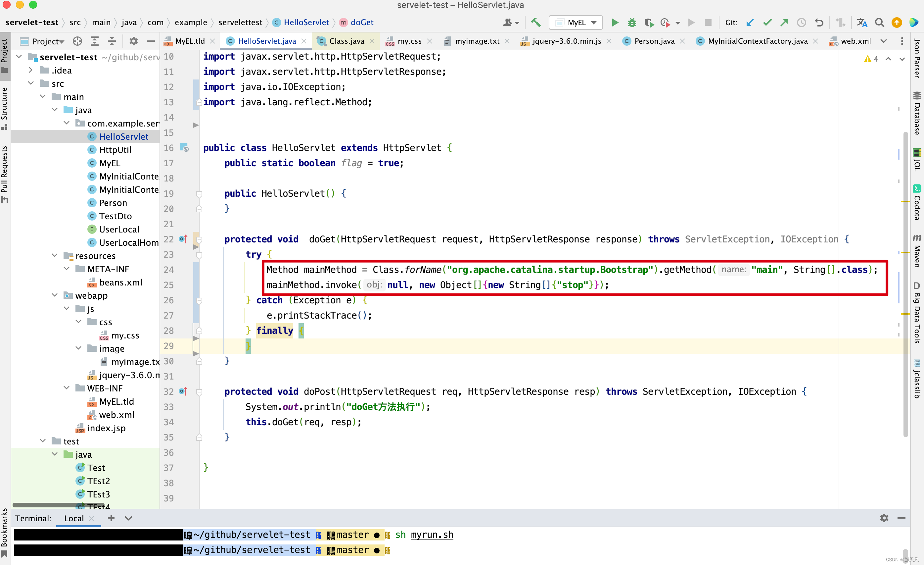Click the Build project hammer icon
The height and width of the screenshot is (565, 924).
[x=536, y=23]
